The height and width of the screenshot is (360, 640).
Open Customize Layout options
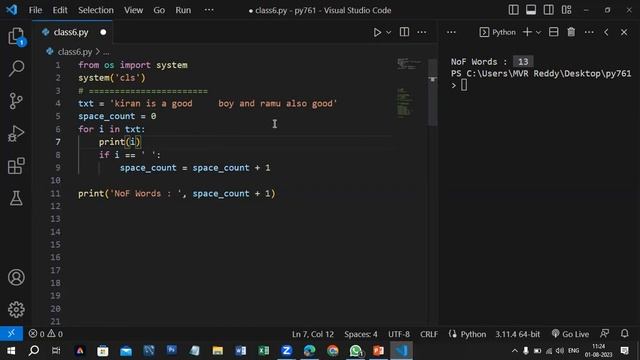[566, 10]
